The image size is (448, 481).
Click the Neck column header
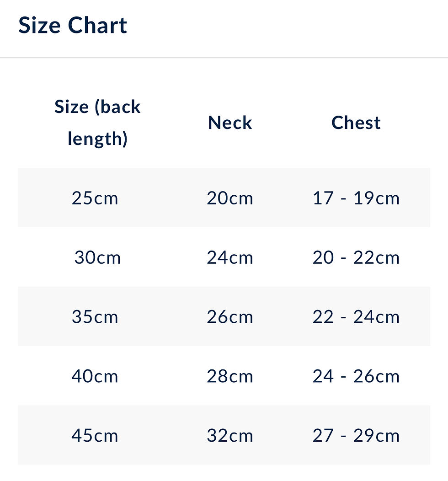click(x=230, y=123)
